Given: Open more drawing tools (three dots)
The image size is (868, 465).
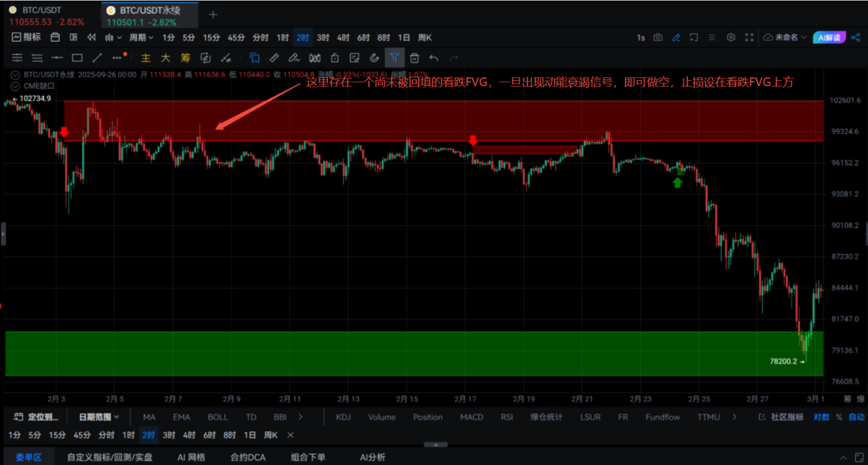Looking at the screenshot, I should tap(118, 58).
